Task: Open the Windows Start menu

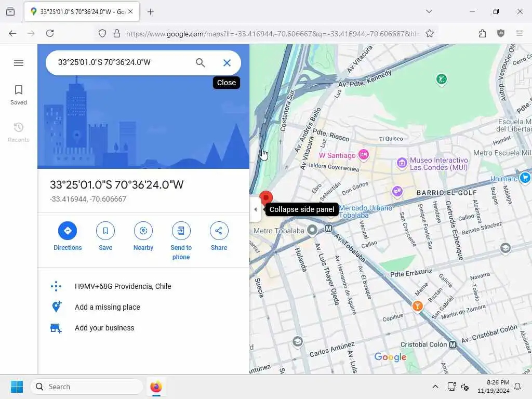Action: [x=17, y=387]
